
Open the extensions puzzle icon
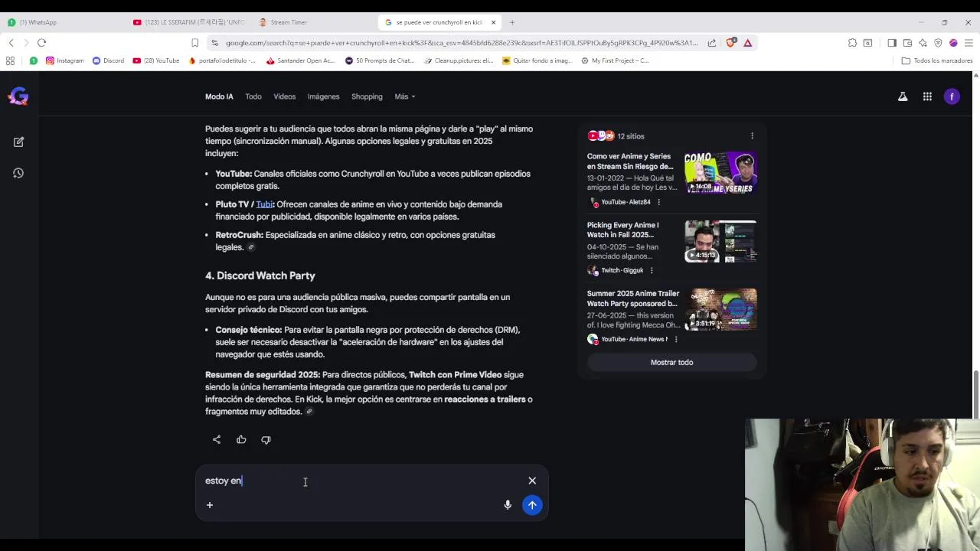pyautogui.click(x=852, y=43)
